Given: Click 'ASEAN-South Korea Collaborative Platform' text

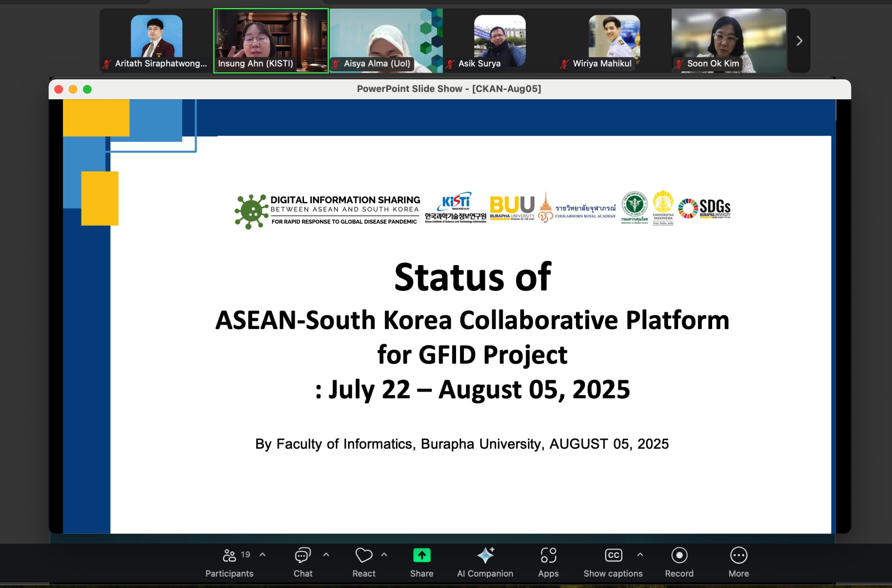Looking at the screenshot, I should [x=472, y=320].
